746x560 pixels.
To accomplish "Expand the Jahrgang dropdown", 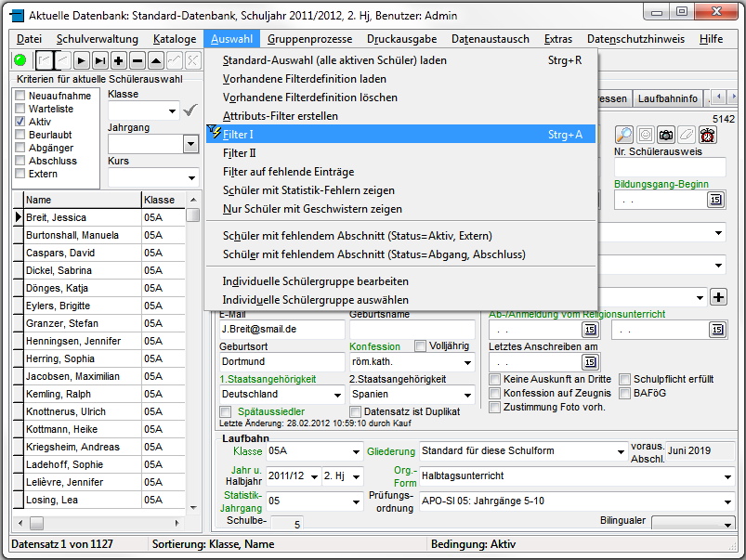I will point(190,143).
